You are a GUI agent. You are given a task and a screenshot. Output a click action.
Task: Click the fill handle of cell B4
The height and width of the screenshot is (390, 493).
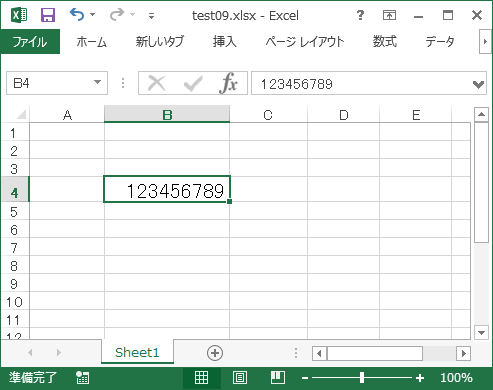[229, 201]
